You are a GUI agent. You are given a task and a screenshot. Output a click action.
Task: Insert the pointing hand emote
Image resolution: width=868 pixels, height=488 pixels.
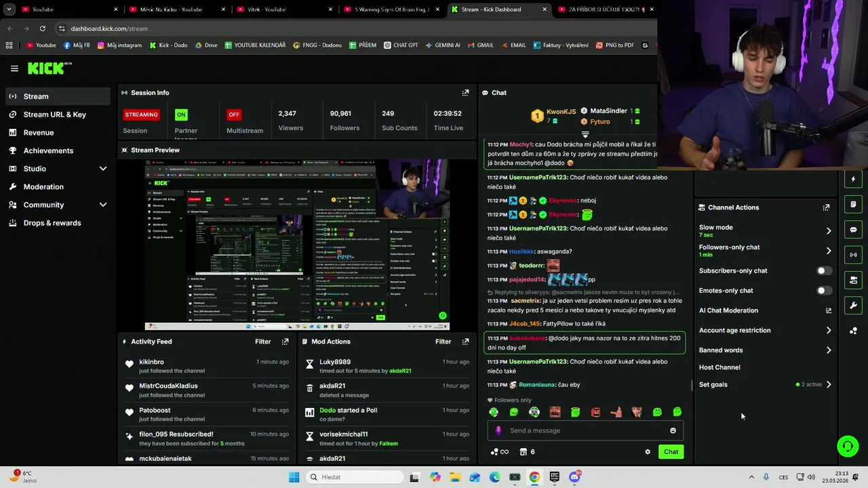[616, 412]
